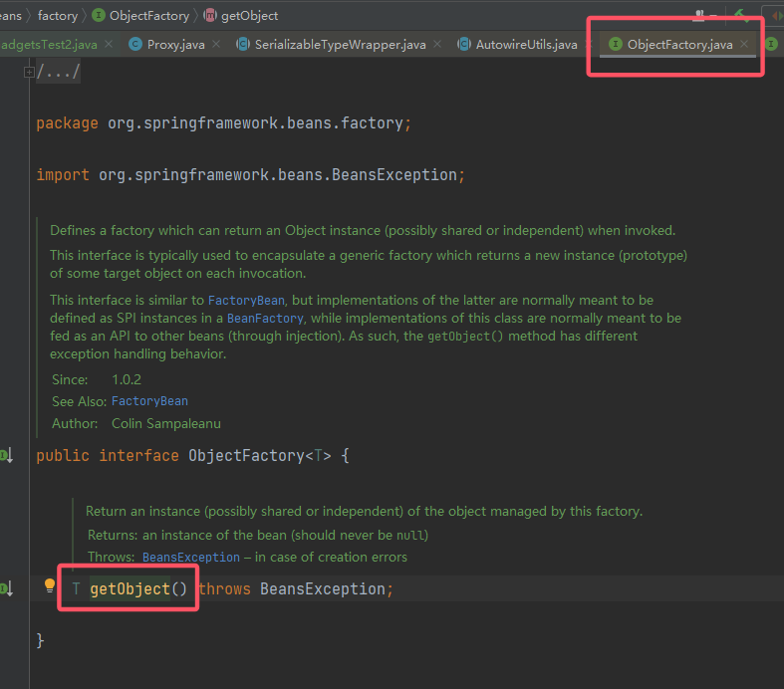This screenshot has width=784, height=689.
Task: Close the ObjectFactory.java tab
Action: point(744,45)
